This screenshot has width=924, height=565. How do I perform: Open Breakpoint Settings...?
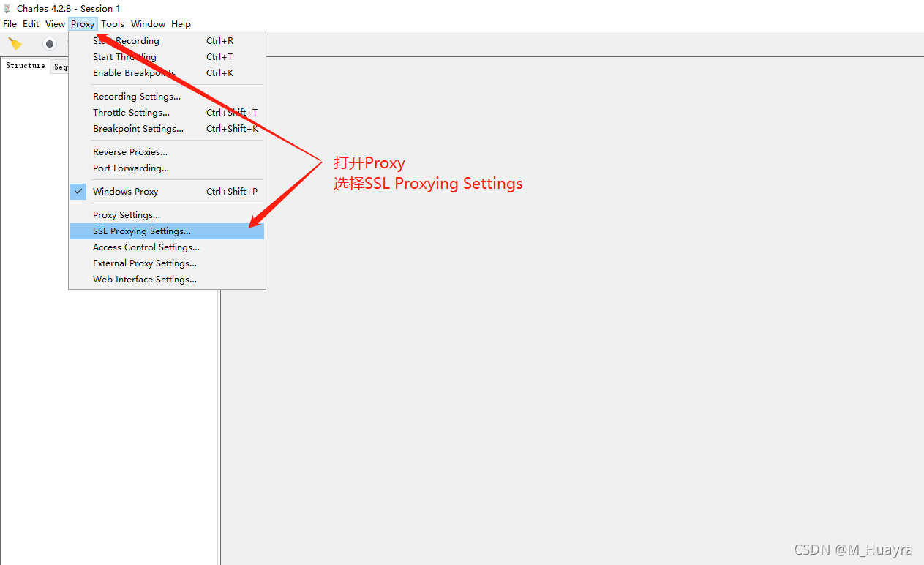167,129
